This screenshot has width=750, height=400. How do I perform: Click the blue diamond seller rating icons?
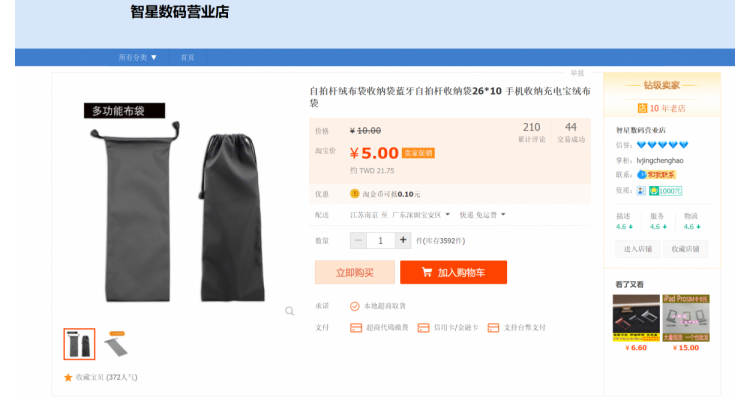662,145
